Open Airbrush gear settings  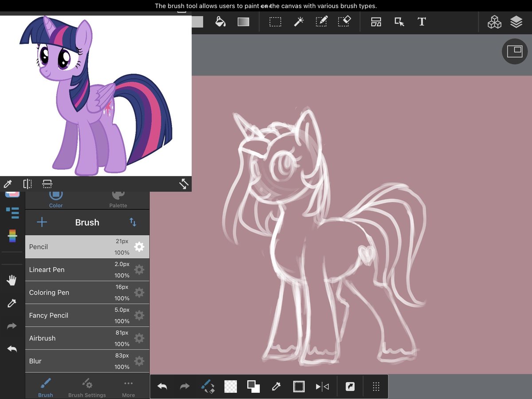(x=139, y=338)
